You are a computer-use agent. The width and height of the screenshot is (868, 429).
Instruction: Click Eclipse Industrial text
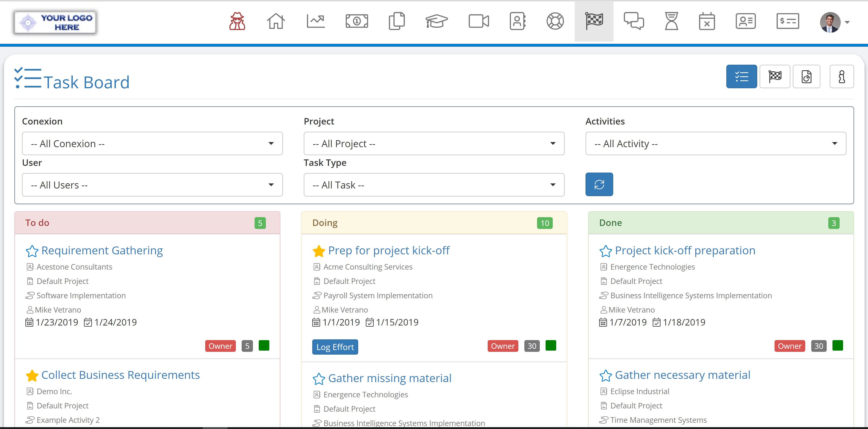[640, 392]
